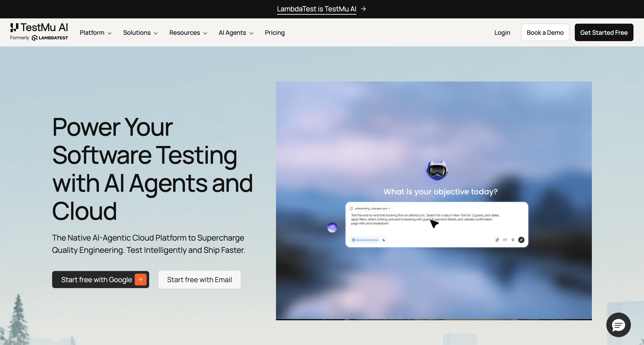
Task: Open the LambdaTest is TestMu AI banner link
Action: point(321,9)
